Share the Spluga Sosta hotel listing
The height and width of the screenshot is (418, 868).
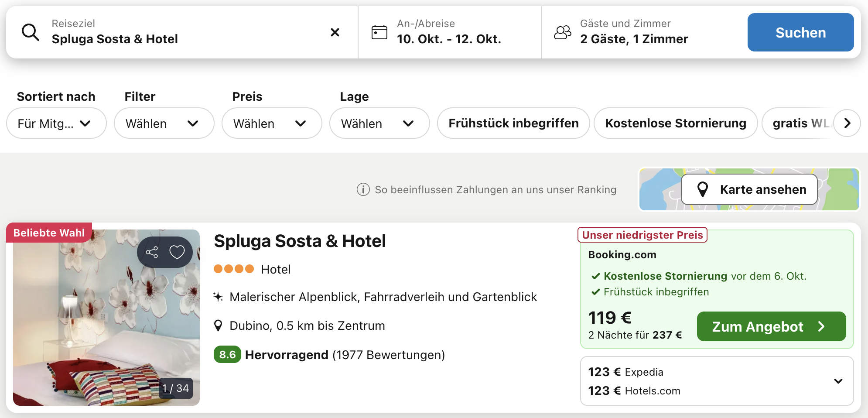pyautogui.click(x=152, y=252)
